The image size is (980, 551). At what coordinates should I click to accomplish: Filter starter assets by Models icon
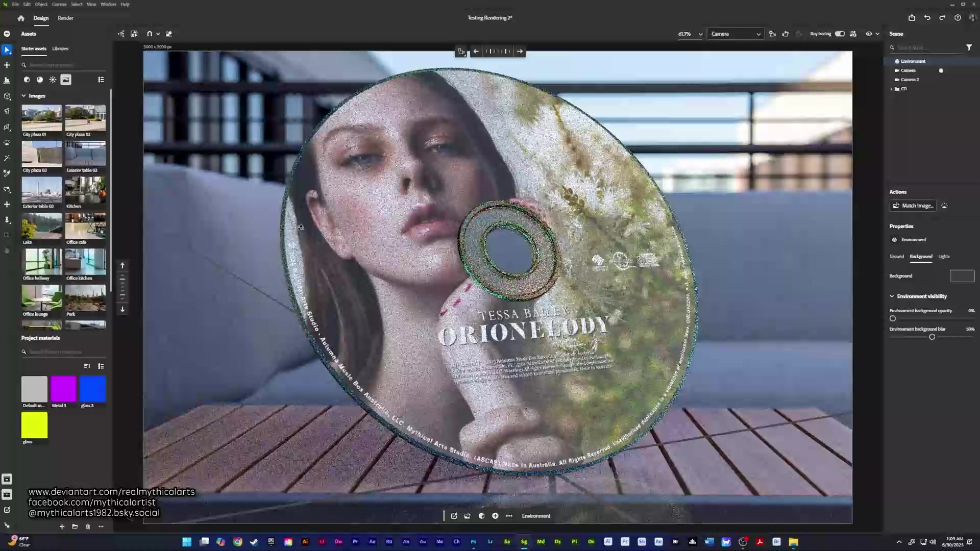point(27,80)
